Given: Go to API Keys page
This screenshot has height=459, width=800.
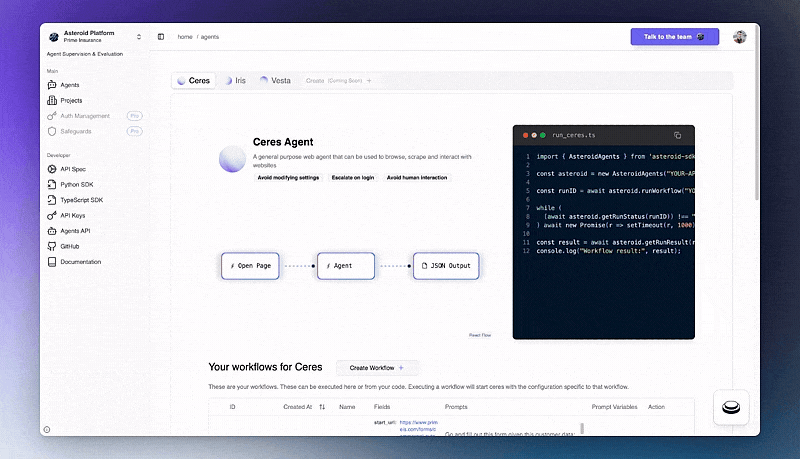Looking at the screenshot, I should pos(73,215).
